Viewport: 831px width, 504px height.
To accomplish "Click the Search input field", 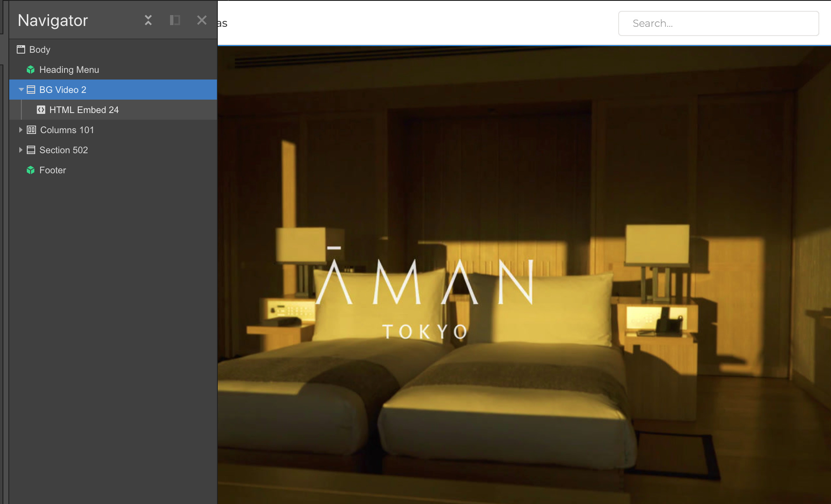I will (718, 23).
